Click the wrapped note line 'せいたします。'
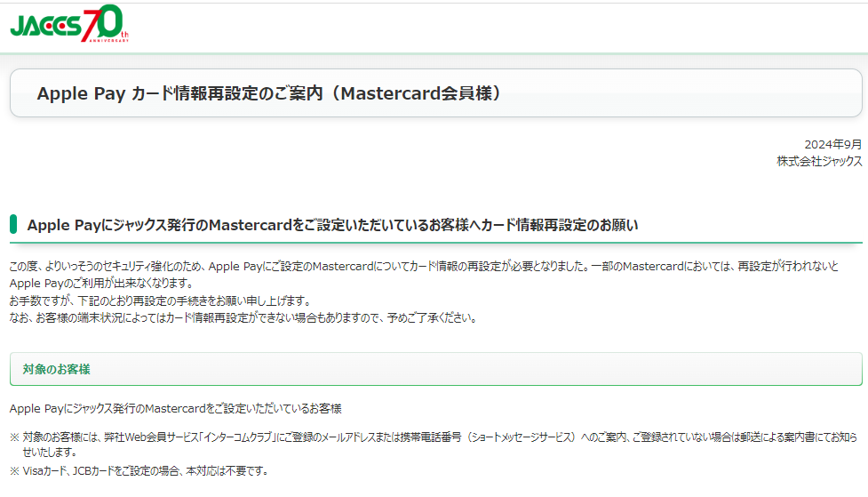868x497 pixels. [x=50, y=453]
